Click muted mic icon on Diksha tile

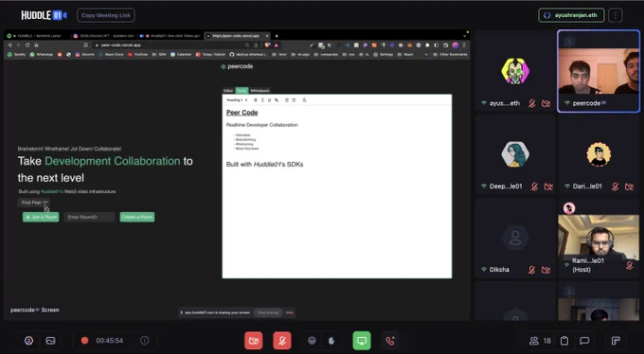tap(532, 270)
